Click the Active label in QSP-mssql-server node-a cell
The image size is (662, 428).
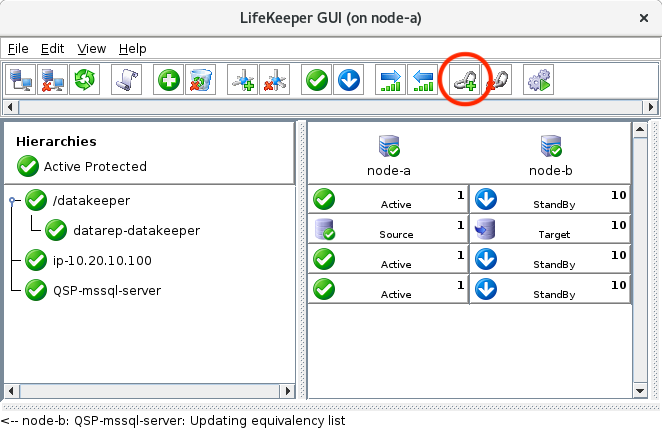coord(396,295)
